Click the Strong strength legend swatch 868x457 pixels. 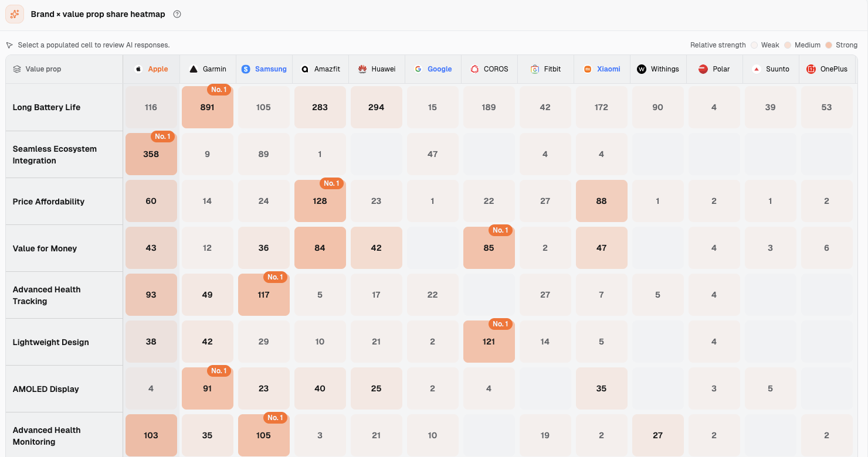[829, 45]
